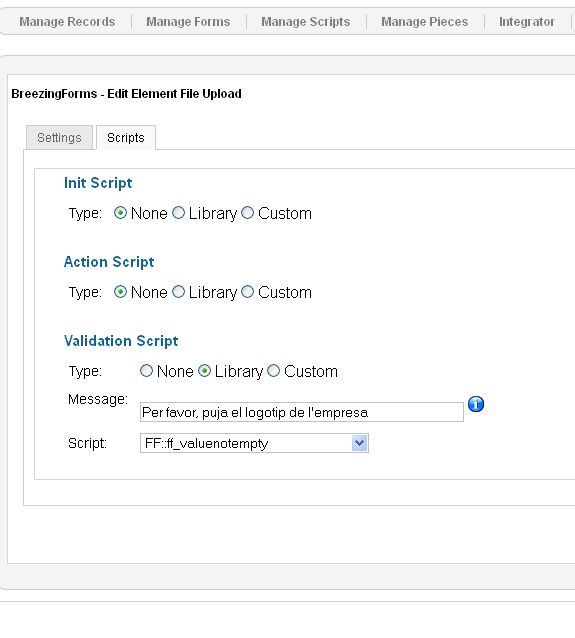Choose Custom for Action Script type

point(247,292)
